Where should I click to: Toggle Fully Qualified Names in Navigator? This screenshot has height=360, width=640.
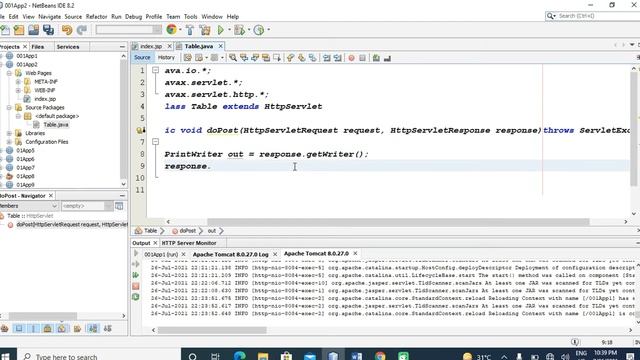77,329
